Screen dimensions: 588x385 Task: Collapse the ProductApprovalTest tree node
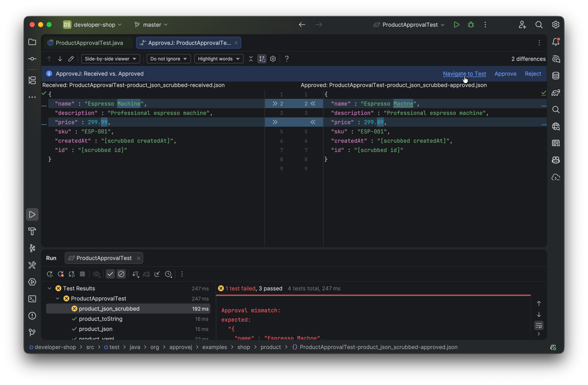tap(58, 298)
